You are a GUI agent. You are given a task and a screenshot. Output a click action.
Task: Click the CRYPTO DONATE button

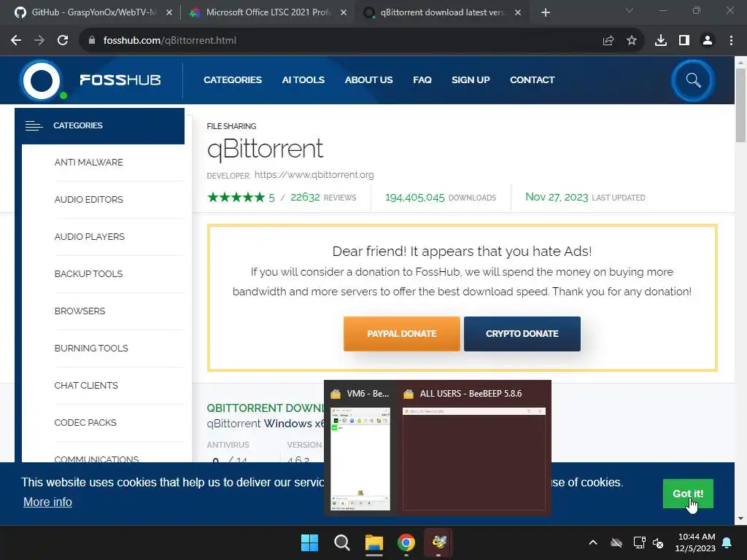(x=522, y=334)
